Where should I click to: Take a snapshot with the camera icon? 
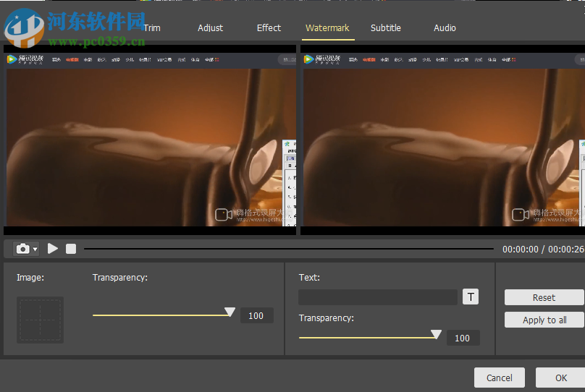[22, 249]
